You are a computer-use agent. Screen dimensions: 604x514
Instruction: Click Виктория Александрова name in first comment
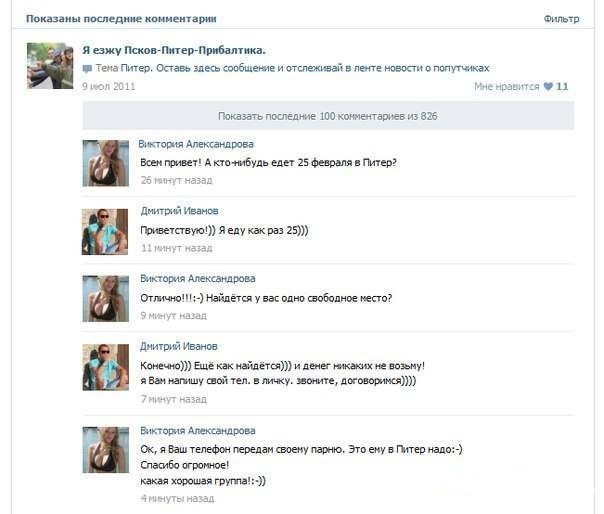tap(196, 144)
